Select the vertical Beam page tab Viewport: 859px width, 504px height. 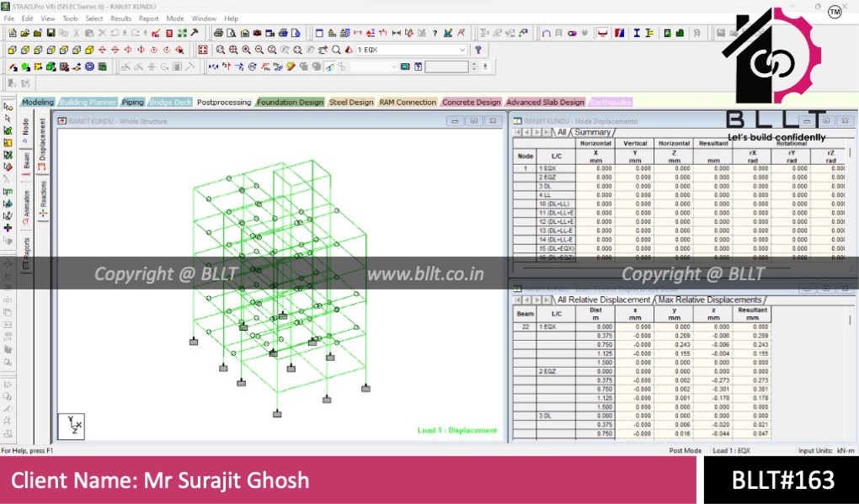pos(26,163)
